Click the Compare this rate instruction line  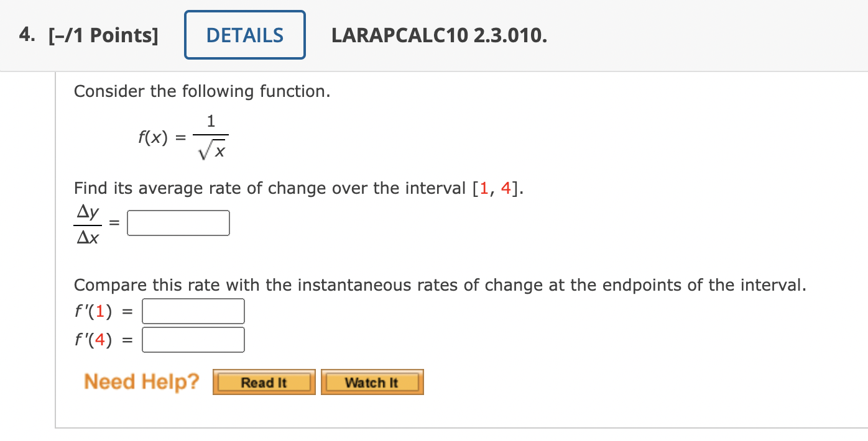click(440, 284)
